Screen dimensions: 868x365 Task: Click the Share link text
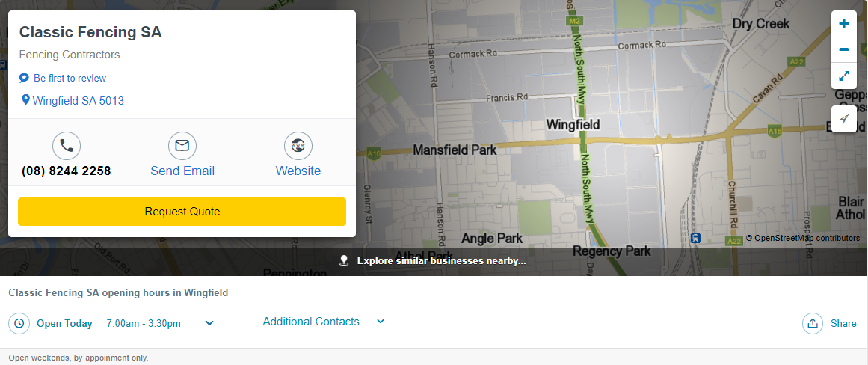coord(843,323)
